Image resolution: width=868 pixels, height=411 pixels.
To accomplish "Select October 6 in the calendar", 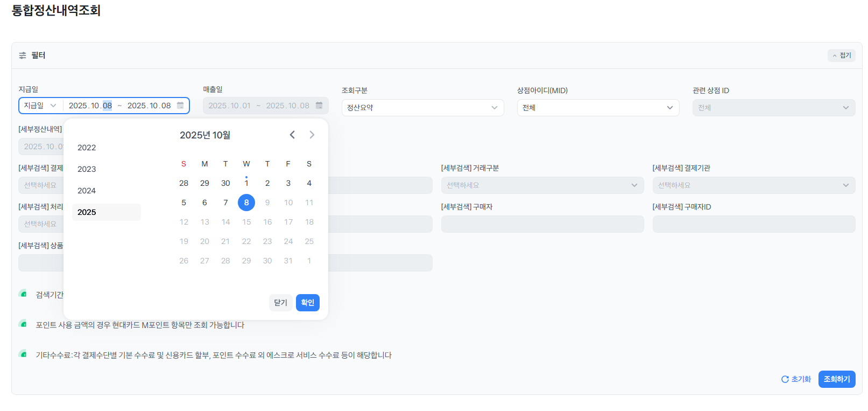I will (x=204, y=203).
